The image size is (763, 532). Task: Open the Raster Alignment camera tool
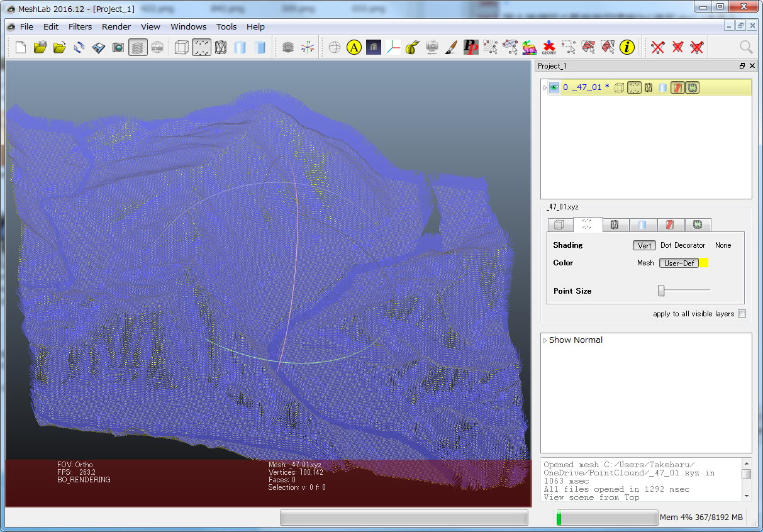click(x=432, y=47)
